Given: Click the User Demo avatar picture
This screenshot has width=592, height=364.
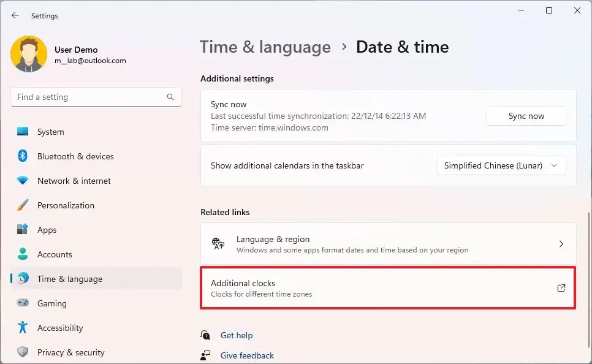Looking at the screenshot, I should click(x=29, y=54).
